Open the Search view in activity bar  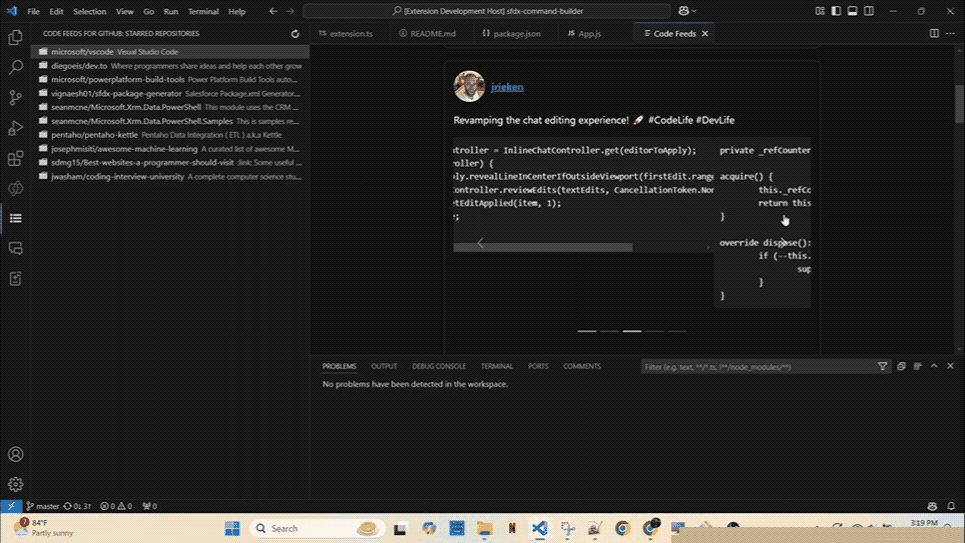click(x=15, y=67)
